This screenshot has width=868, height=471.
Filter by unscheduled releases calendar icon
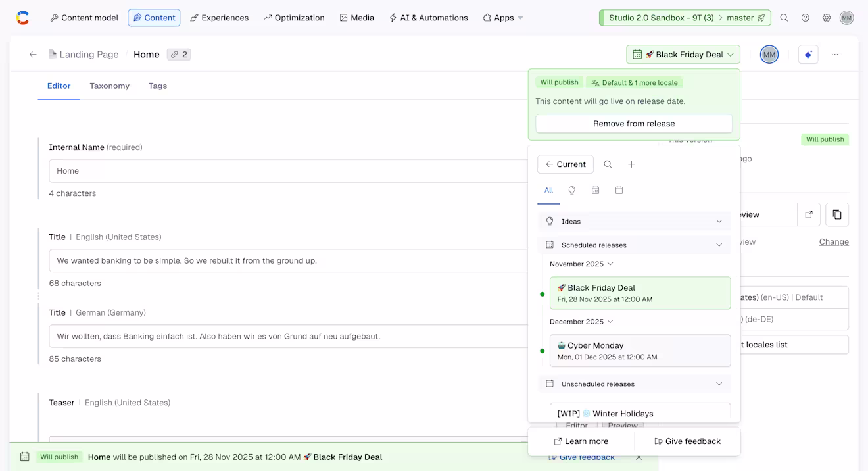coord(619,191)
